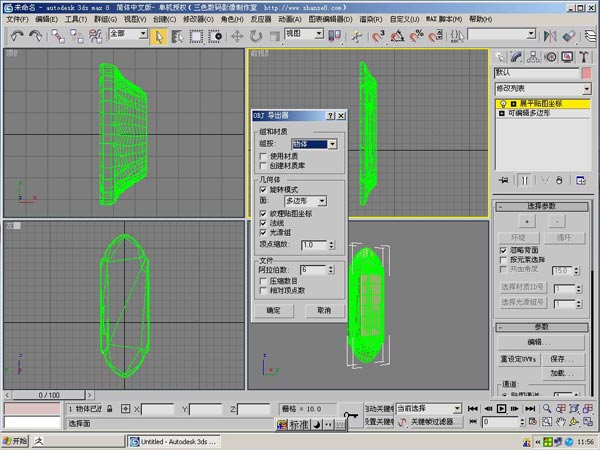Activate the Select Object arrow tool
This screenshot has width=600, height=450.
point(158,37)
